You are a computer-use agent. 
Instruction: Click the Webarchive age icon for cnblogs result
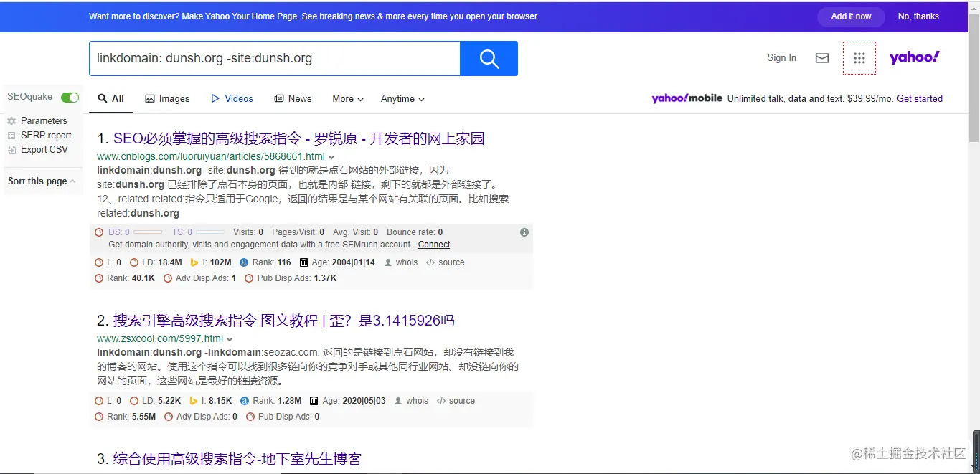point(303,262)
